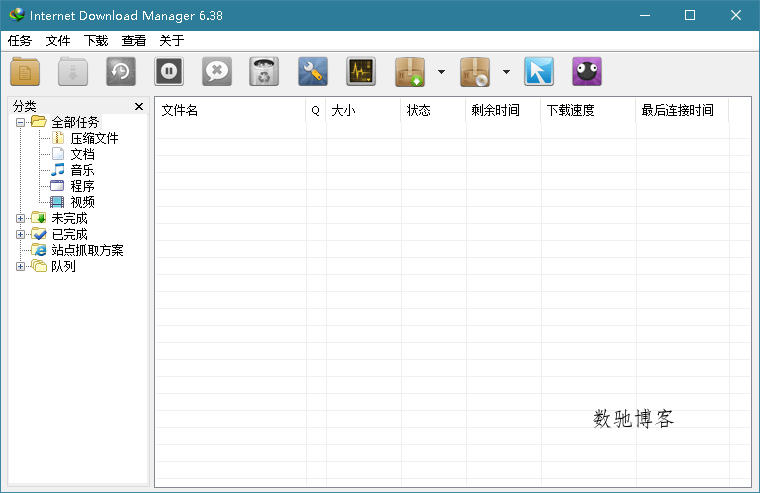Expand the 未完成 tree node
760x493 pixels.
coord(20,218)
